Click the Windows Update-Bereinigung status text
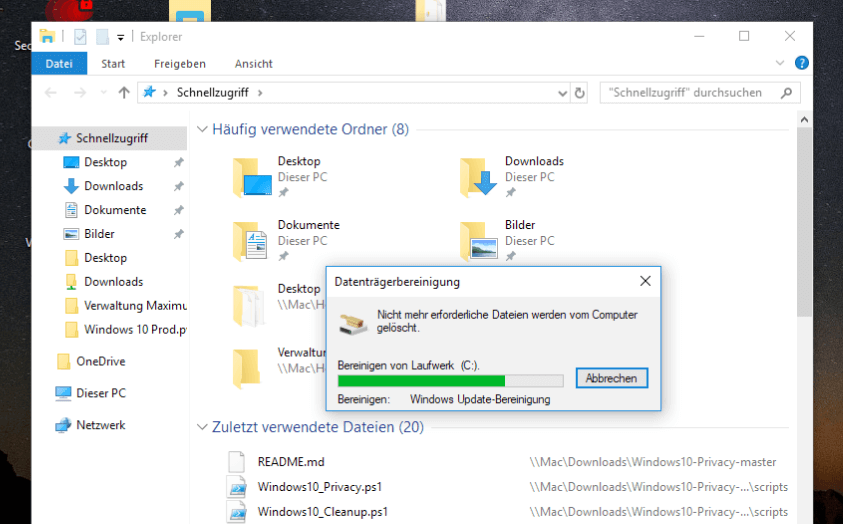This screenshot has width=843, height=524. click(480, 399)
